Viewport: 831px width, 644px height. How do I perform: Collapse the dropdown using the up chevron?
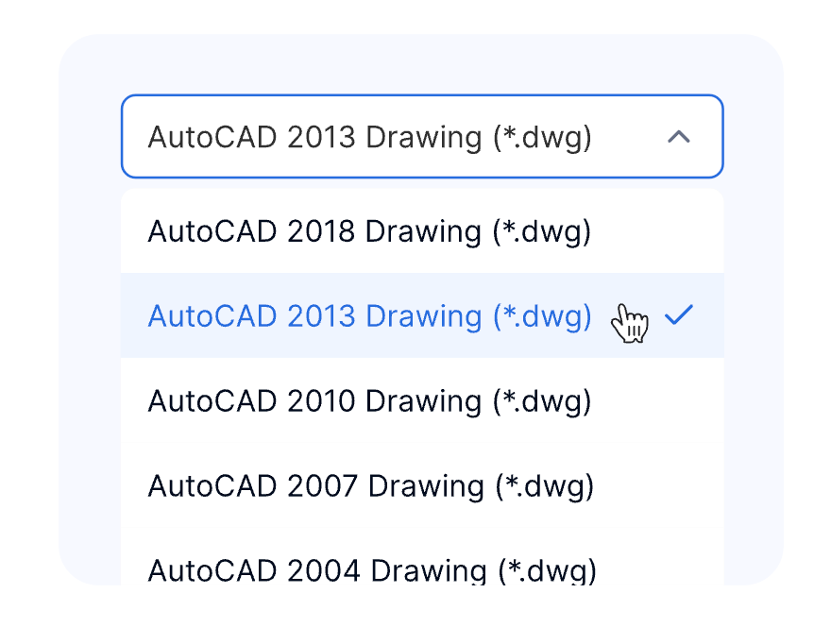coord(678,137)
